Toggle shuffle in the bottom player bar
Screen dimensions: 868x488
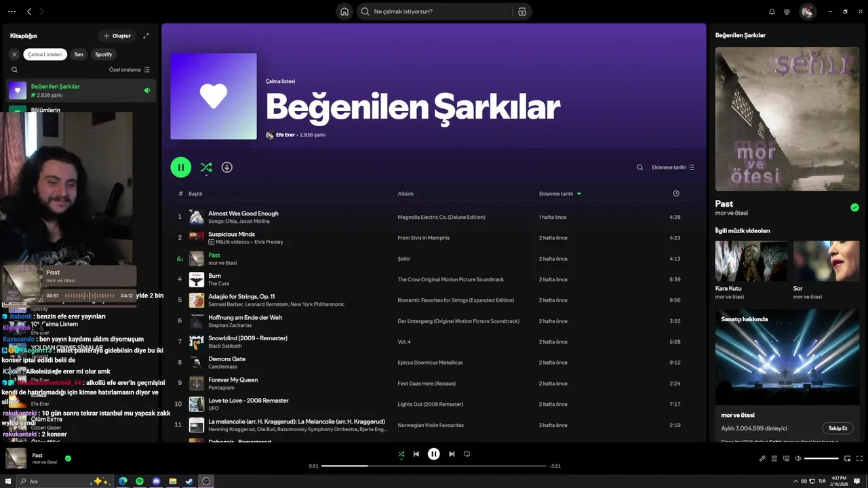401,454
